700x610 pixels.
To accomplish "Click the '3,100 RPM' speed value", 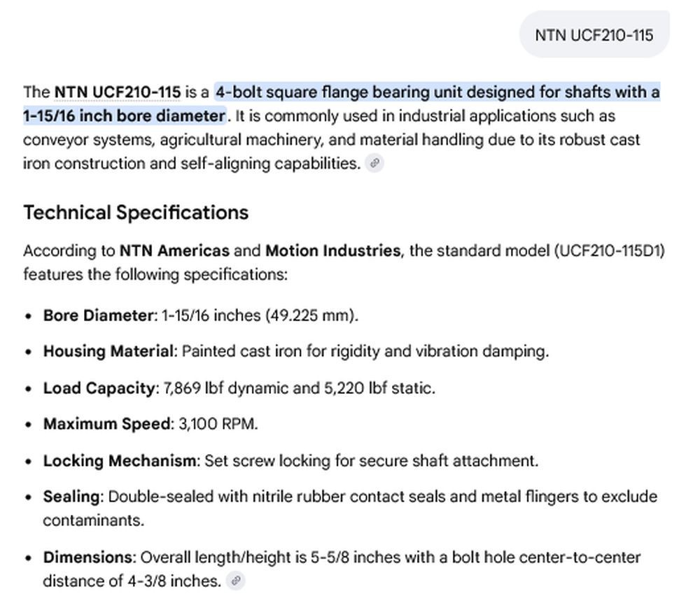I will click(218, 424).
